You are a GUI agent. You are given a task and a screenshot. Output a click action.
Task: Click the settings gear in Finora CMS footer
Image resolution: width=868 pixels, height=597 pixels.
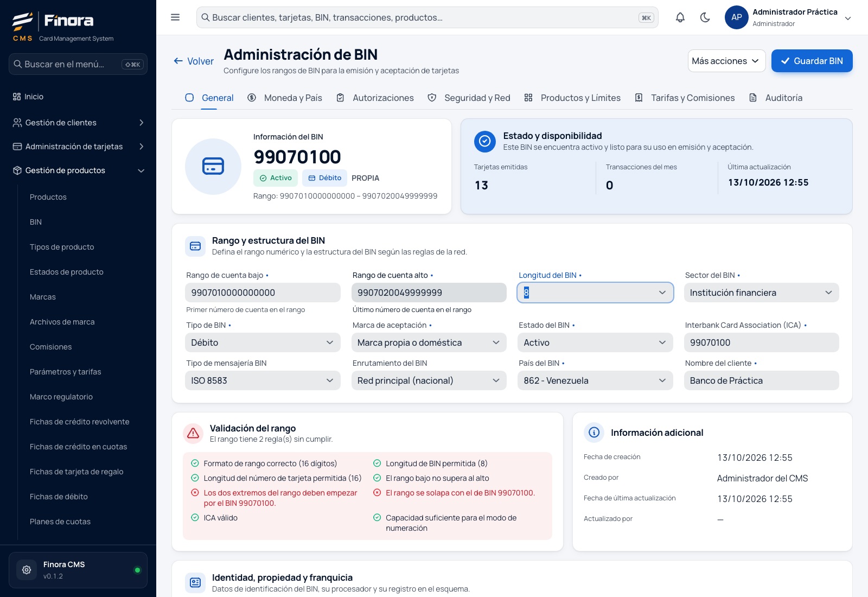click(x=27, y=570)
